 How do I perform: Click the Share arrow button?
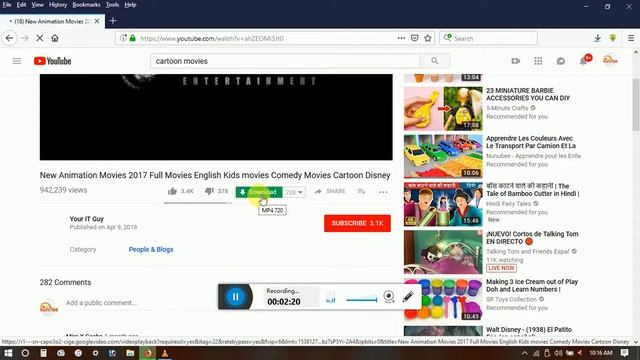click(330, 191)
